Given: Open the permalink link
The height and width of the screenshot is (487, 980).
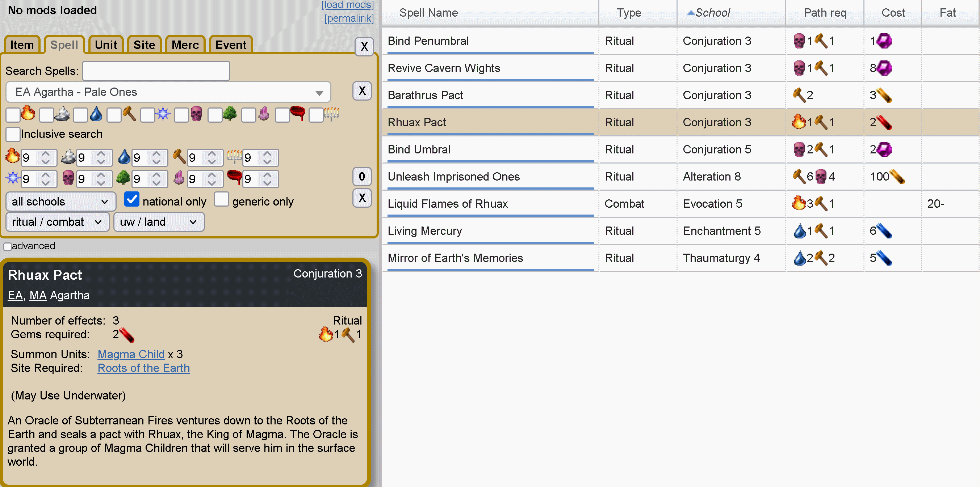Looking at the screenshot, I should [349, 18].
